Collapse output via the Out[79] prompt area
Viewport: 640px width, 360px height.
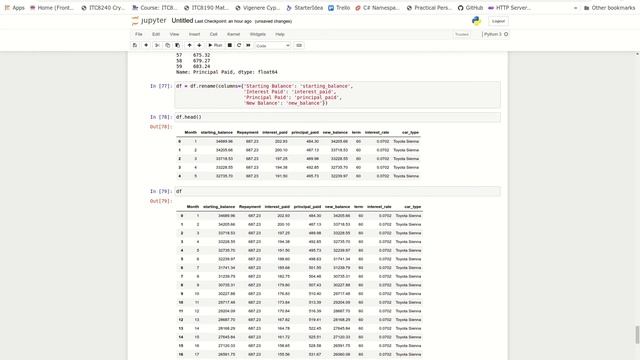[x=161, y=201]
